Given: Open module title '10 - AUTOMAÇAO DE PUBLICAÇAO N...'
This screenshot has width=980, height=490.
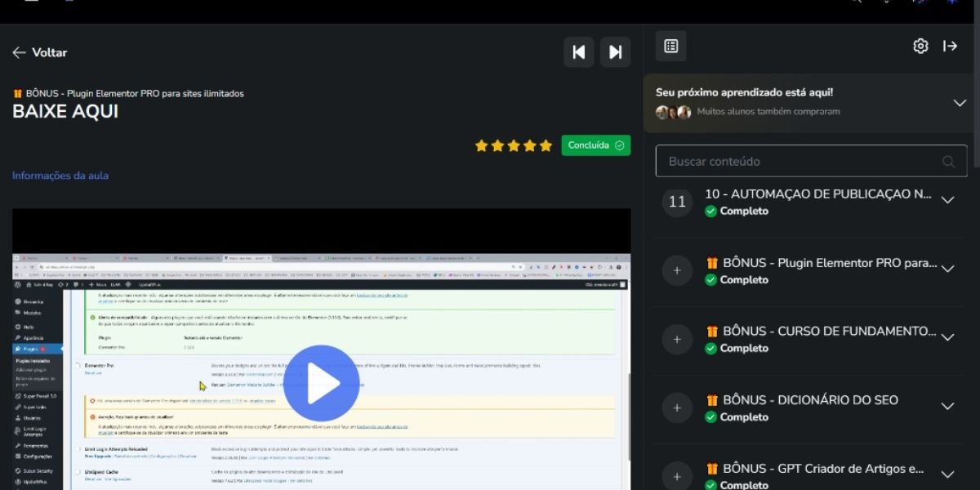Looking at the screenshot, I should point(818,194).
